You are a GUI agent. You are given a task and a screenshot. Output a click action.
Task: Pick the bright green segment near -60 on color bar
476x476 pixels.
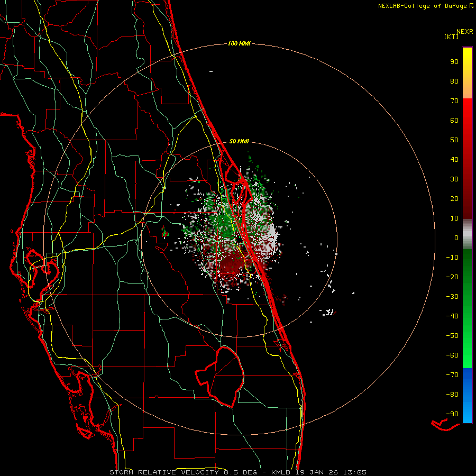tap(467, 355)
